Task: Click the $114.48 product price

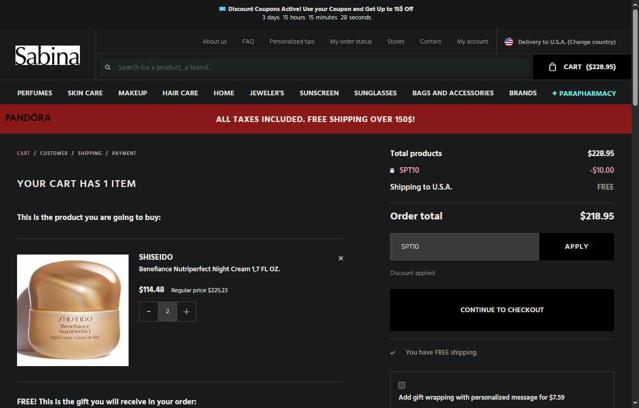Action: pyautogui.click(x=152, y=289)
